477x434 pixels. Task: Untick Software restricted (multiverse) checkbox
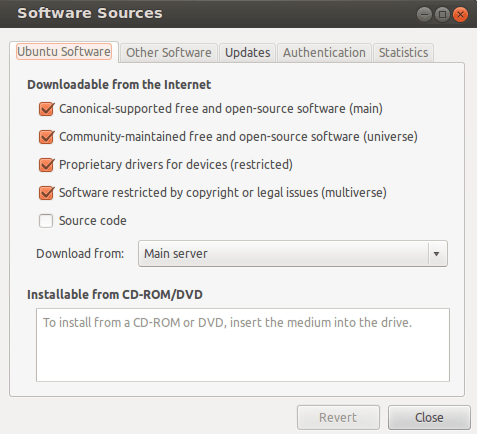pos(46,193)
